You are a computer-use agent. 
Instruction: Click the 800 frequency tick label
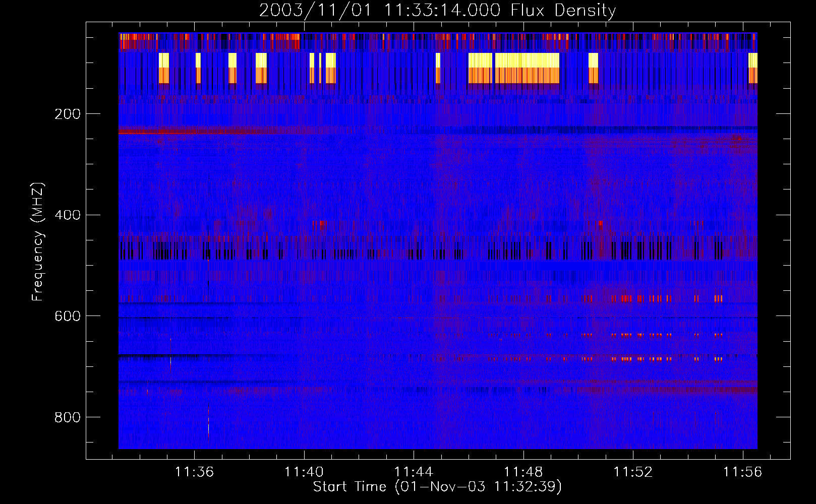click(68, 417)
